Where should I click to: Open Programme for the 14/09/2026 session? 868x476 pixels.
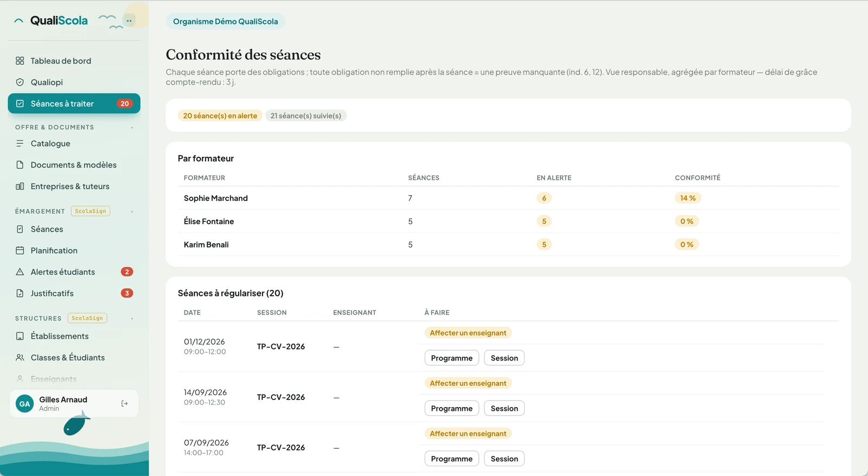point(452,409)
